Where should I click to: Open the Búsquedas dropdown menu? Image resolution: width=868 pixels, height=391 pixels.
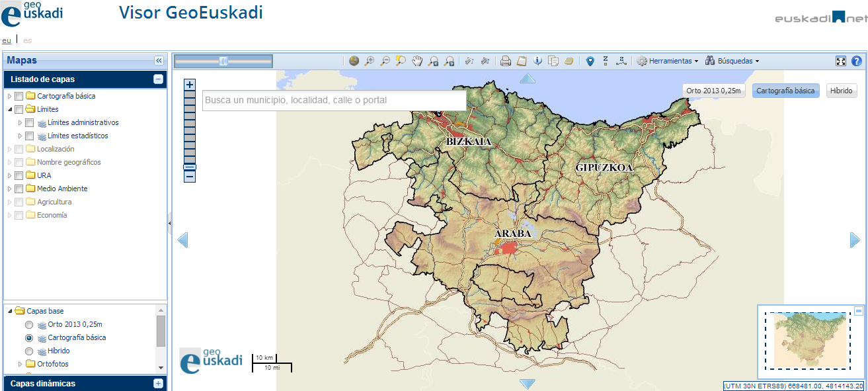732,61
